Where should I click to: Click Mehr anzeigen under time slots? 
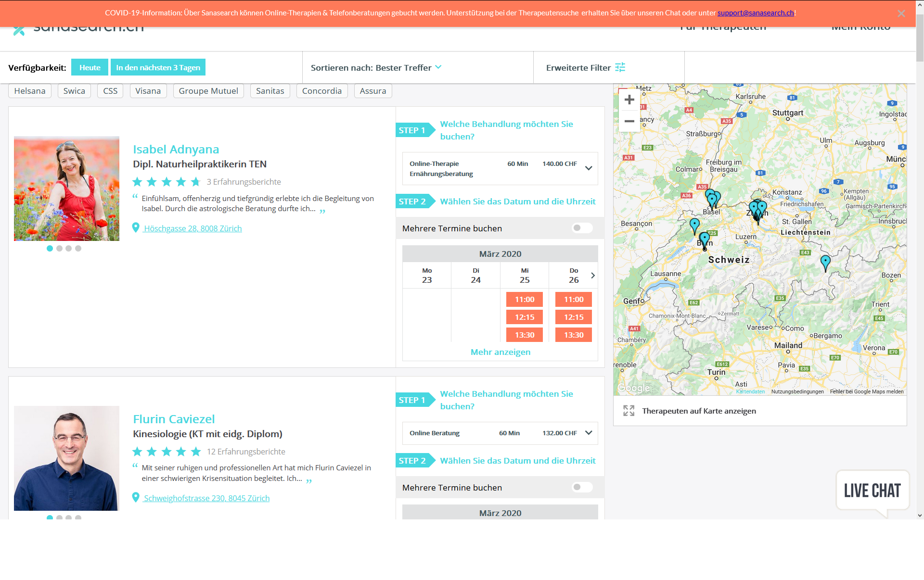point(500,352)
